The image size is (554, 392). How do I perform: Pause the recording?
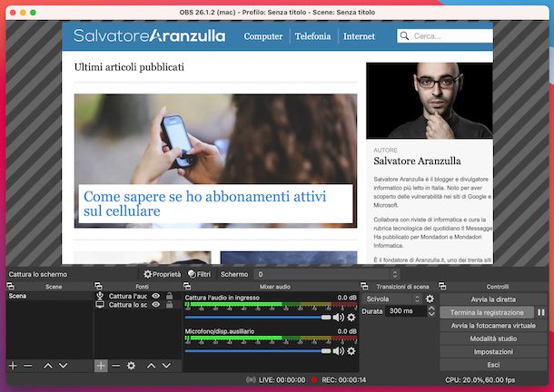(541, 312)
